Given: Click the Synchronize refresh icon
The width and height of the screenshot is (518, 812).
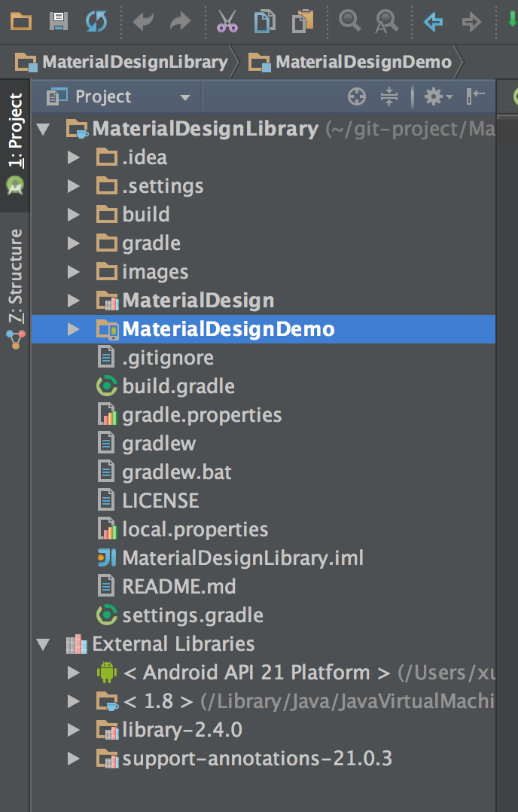Looking at the screenshot, I should [96, 21].
